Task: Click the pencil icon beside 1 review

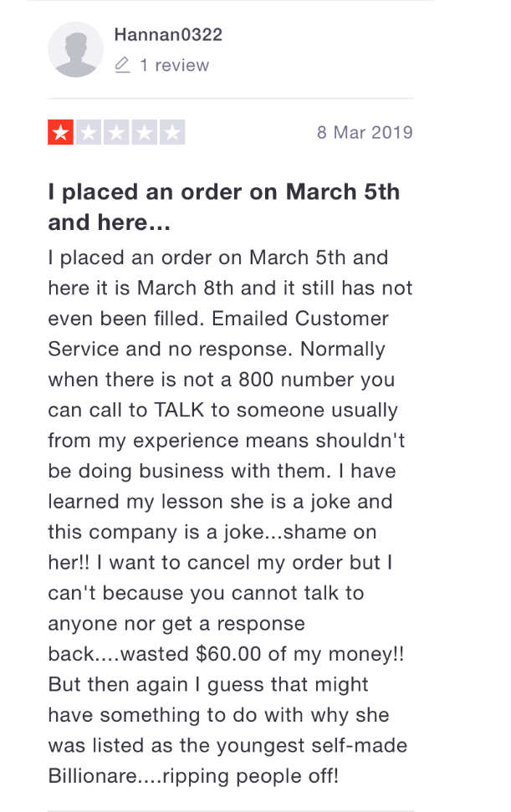Action: click(x=122, y=65)
